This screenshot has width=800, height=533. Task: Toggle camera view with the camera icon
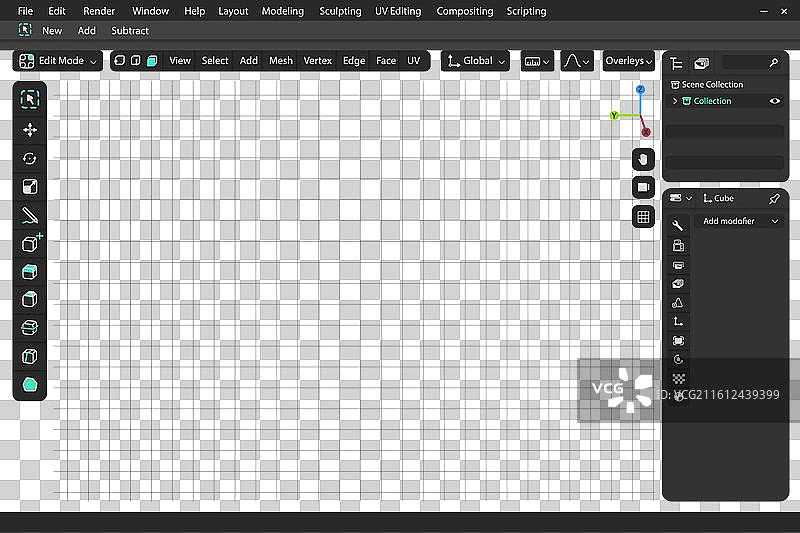tap(643, 188)
